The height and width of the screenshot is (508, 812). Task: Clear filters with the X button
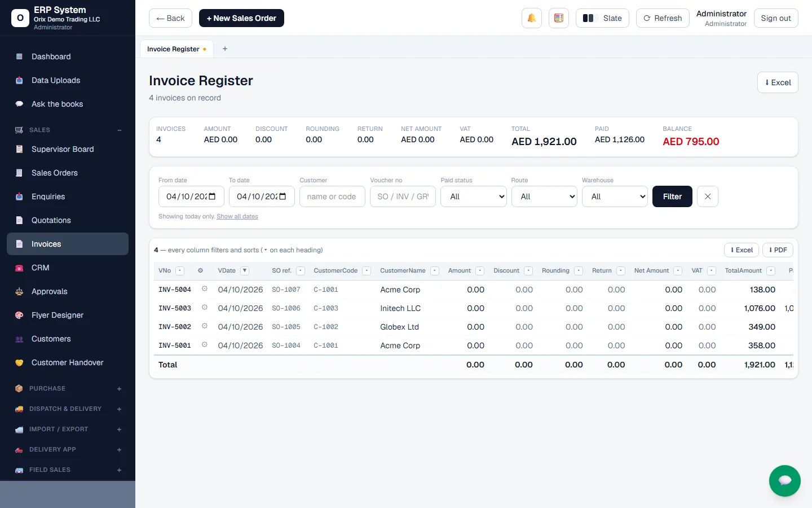708,196
